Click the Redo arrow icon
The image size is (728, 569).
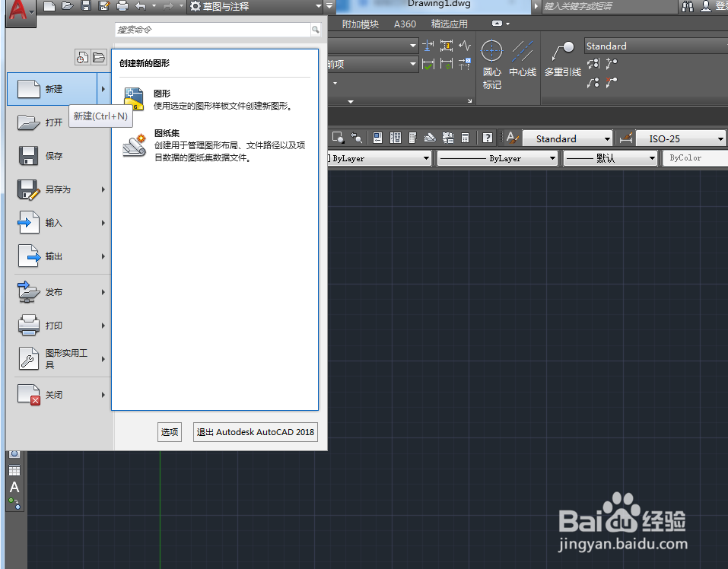click(x=167, y=6)
